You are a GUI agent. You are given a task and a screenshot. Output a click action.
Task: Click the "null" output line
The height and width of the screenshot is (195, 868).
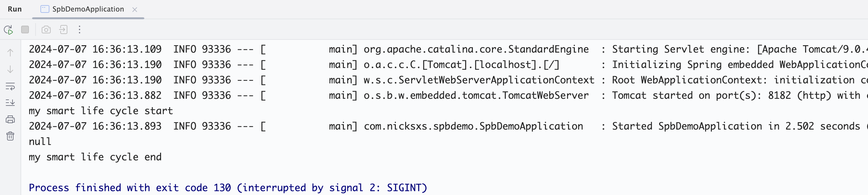click(40, 141)
